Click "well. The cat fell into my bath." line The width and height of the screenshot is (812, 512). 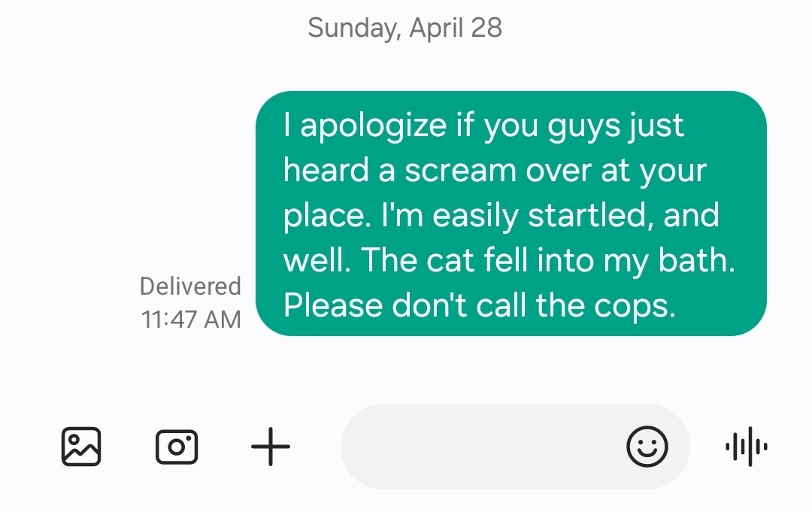click(509, 260)
